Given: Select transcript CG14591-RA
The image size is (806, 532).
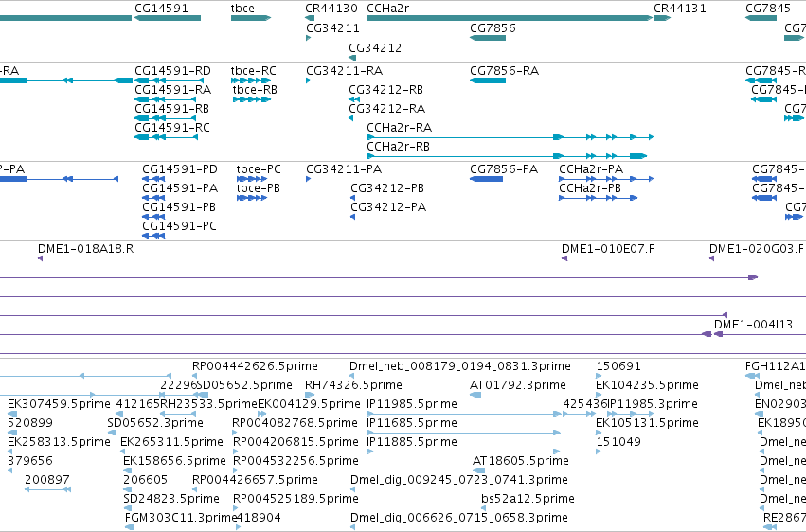Looking at the screenshot, I should pos(172,90).
